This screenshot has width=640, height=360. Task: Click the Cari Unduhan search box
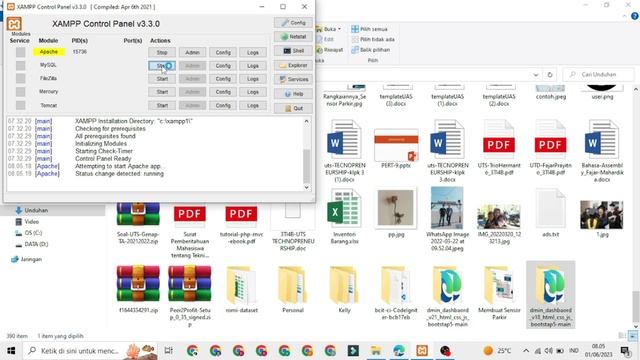point(599,74)
